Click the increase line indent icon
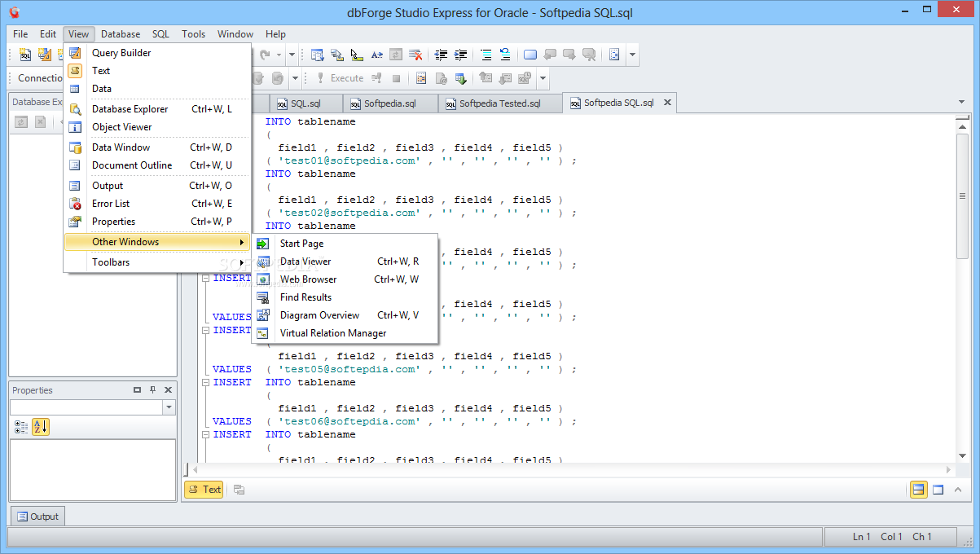This screenshot has width=980, height=554. click(460, 55)
